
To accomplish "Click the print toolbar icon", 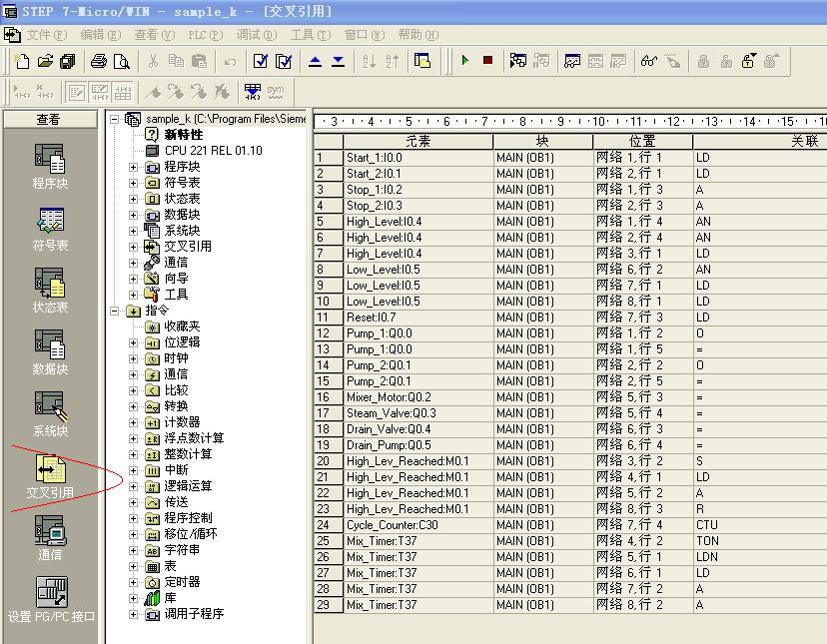I will click(99, 61).
